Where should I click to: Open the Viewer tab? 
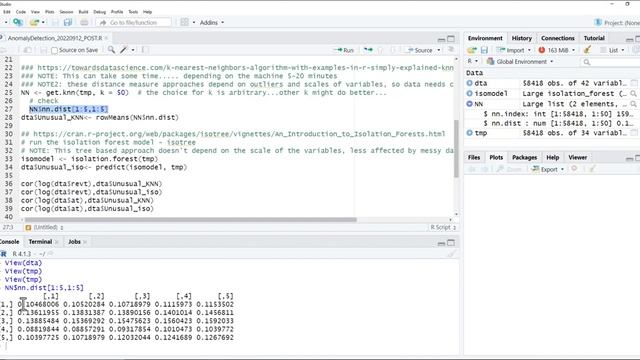coord(577,157)
